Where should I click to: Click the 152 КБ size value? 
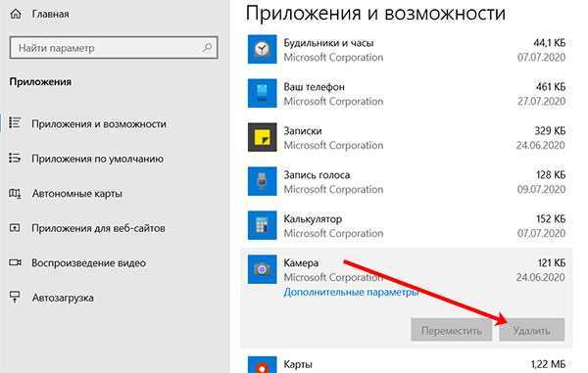(551, 219)
